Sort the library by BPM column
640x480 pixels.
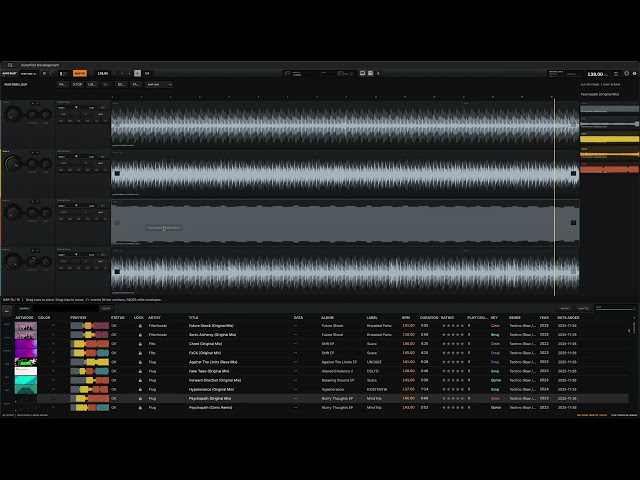pos(406,318)
